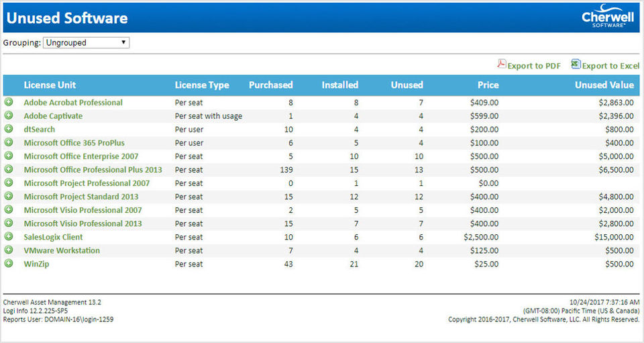Image resolution: width=644 pixels, height=343 pixels.
Task: Expand the Microsoft Project Professional 2007 plus icon
Action: click(x=9, y=183)
